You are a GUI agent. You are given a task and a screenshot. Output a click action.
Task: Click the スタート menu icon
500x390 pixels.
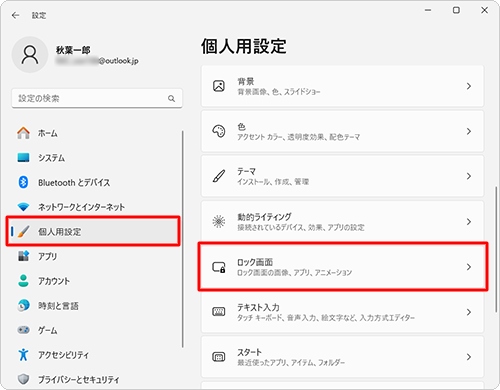click(x=219, y=357)
